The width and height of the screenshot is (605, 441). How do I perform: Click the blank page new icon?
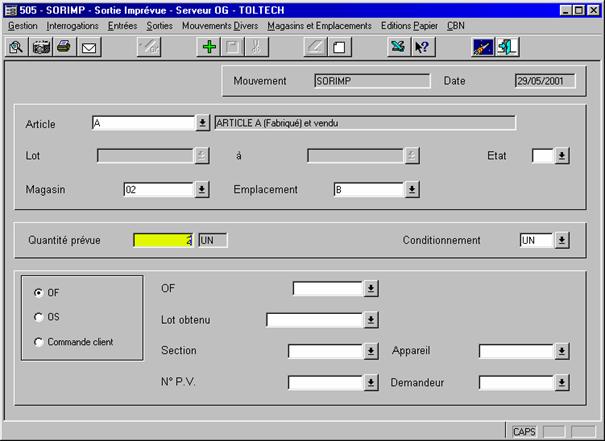(339, 47)
